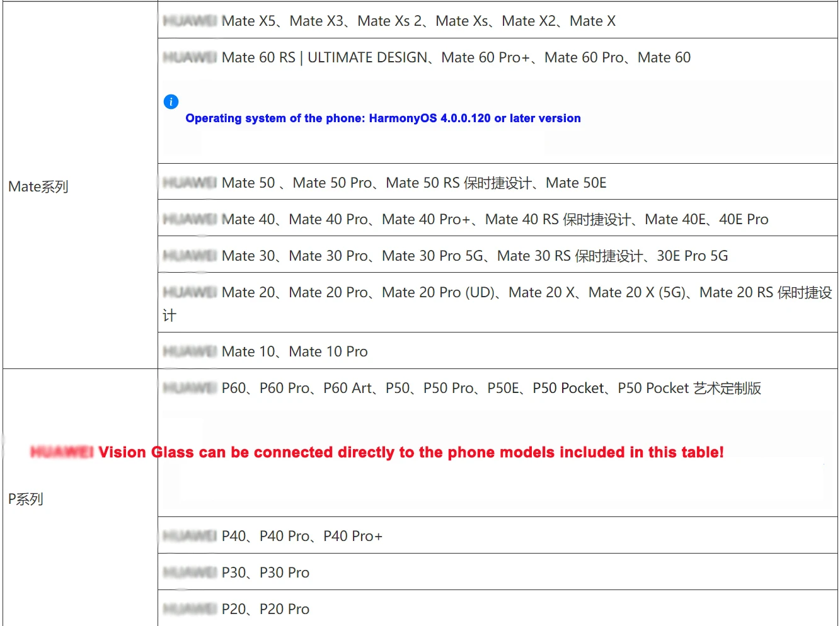Click the "Mate 40 Pro+" model name
840x626 pixels.
(x=427, y=219)
